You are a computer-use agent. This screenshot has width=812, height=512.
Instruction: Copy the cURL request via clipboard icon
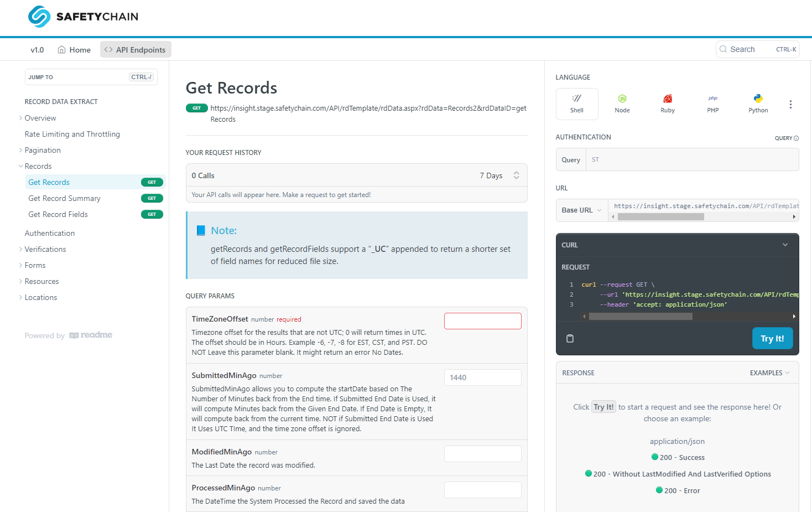(x=570, y=338)
